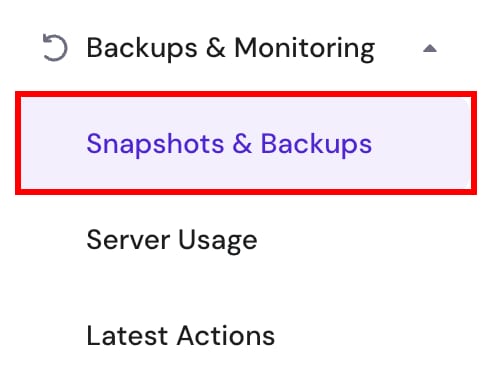Select Latest Actions under Backups & Monitoring
This screenshot has height=384, width=498.
[180, 336]
